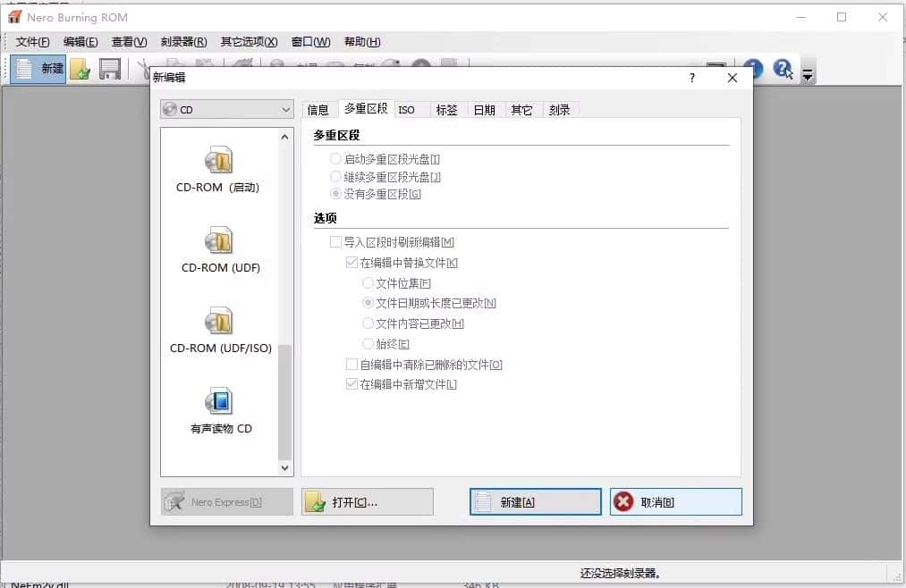This screenshot has width=906, height=588.
Task: Uncheck the 在编辑中新增文件 option
Action: point(351,384)
